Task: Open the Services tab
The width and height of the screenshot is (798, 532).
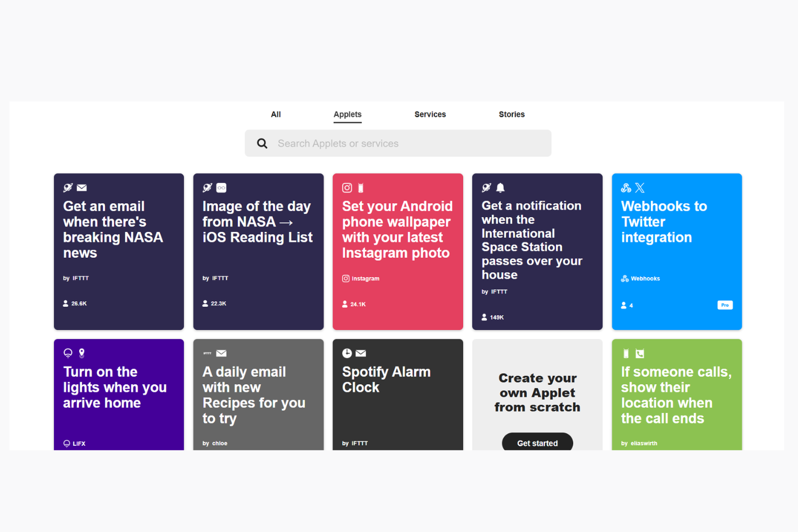Action: coord(430,114)
